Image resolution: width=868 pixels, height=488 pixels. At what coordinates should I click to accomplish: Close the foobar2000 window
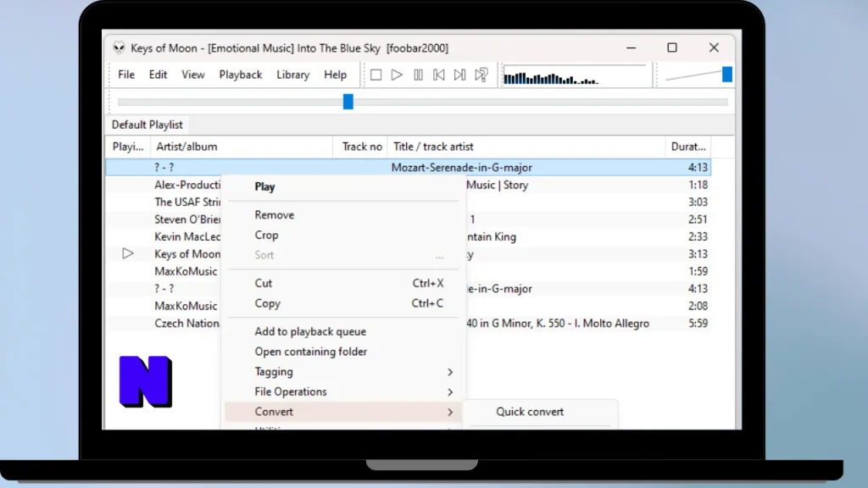714,47
